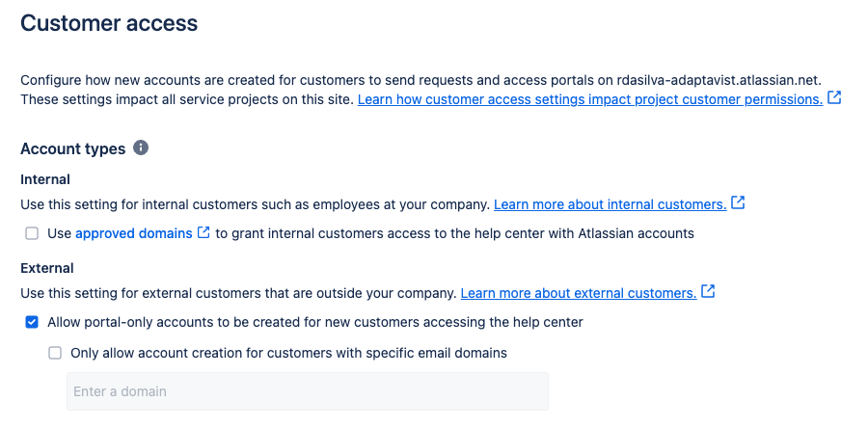Open Learn more about external customers link
This screenshot has width=868, height=428.
pos(579,293)
